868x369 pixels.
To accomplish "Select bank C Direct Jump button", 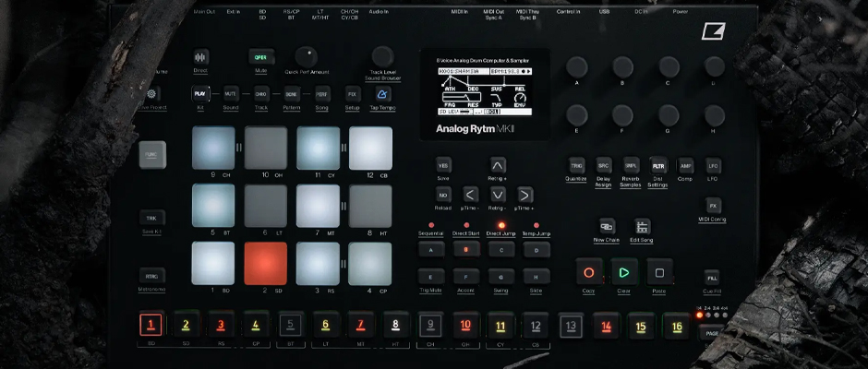I will [501, 249].
